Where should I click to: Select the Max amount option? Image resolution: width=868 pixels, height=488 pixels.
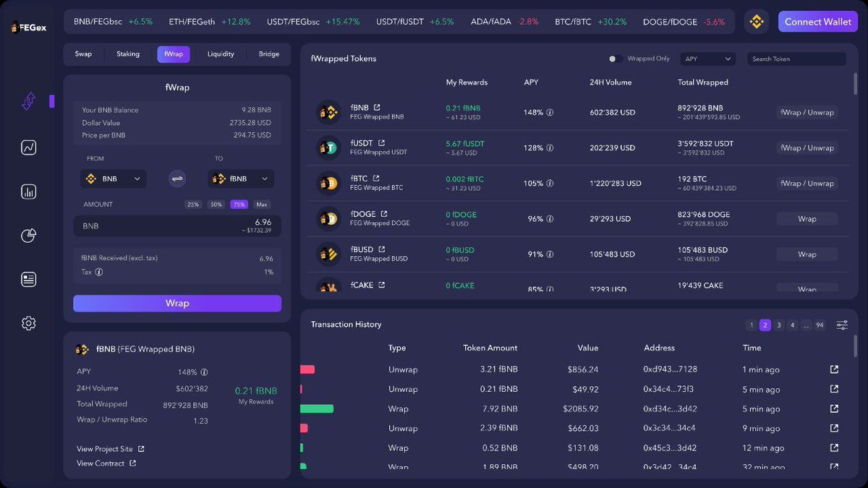coord(262,205)
